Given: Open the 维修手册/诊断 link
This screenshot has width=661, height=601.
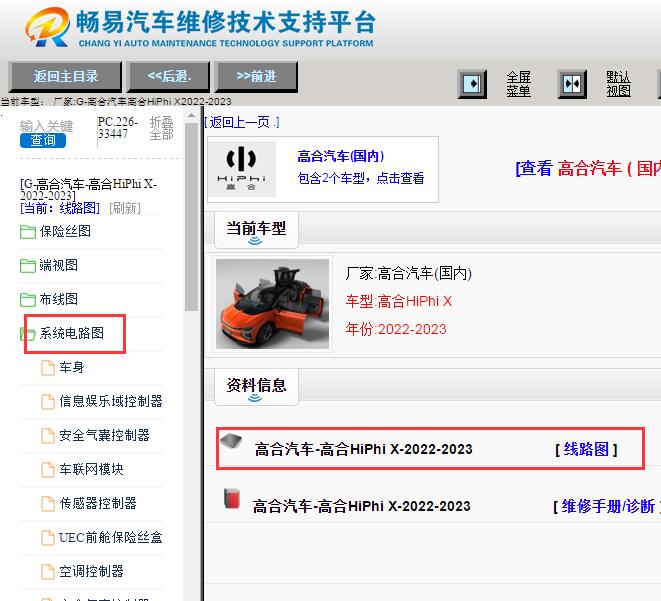Looking at the screenshot, I should (x=607, y=506).
